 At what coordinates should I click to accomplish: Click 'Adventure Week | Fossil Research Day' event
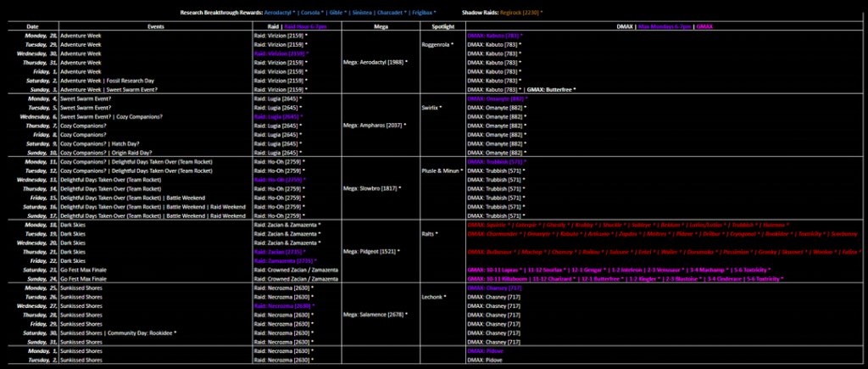click(x=108, y=81)
